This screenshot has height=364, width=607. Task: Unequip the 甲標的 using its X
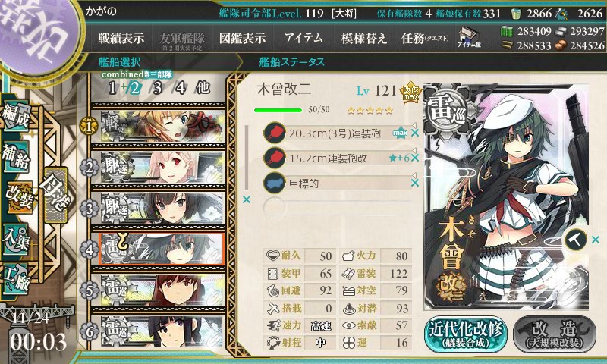coord(415,183)
